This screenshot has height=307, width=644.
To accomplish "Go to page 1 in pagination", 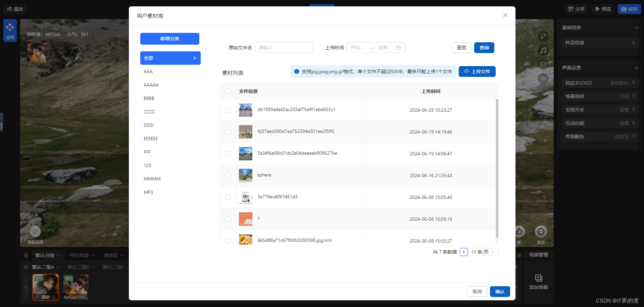I will 464,252.
